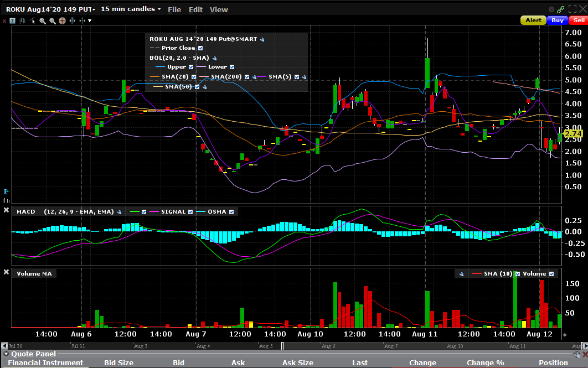Viewport: 588px width, 368px height.
Task: Select the text annotation T tool
Action: (12, 21)
